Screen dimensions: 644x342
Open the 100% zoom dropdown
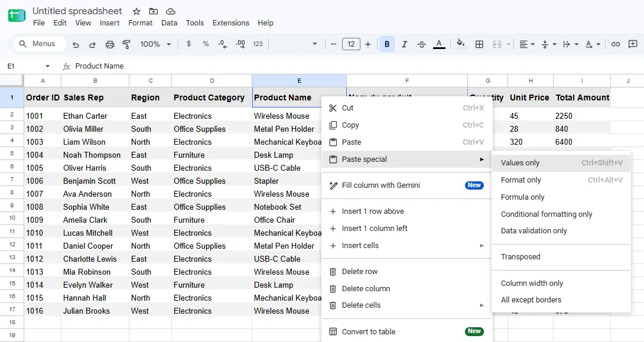coord(155,44)
